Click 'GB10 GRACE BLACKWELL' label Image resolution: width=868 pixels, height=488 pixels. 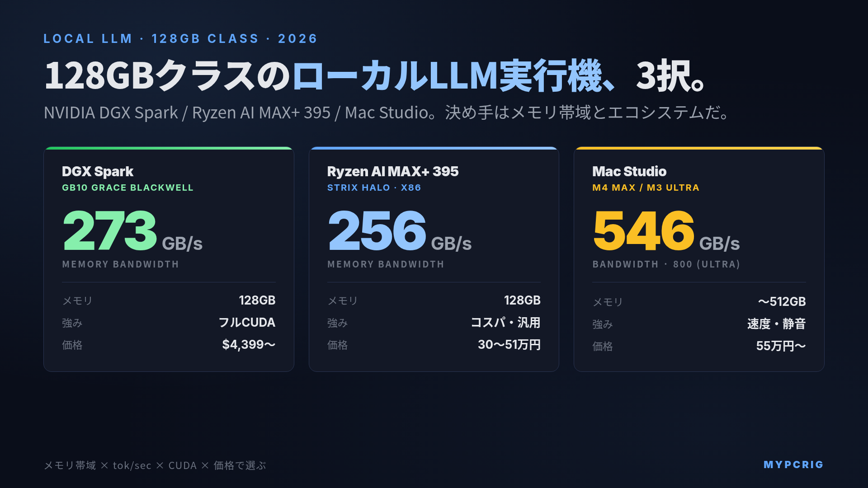[127, 188]
